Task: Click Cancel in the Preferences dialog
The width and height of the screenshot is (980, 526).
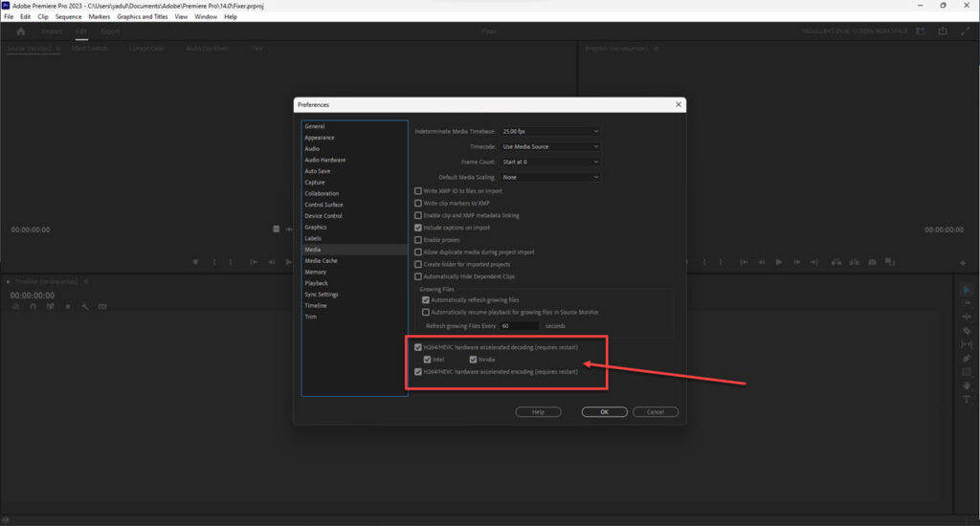Action: pos(655,411)
